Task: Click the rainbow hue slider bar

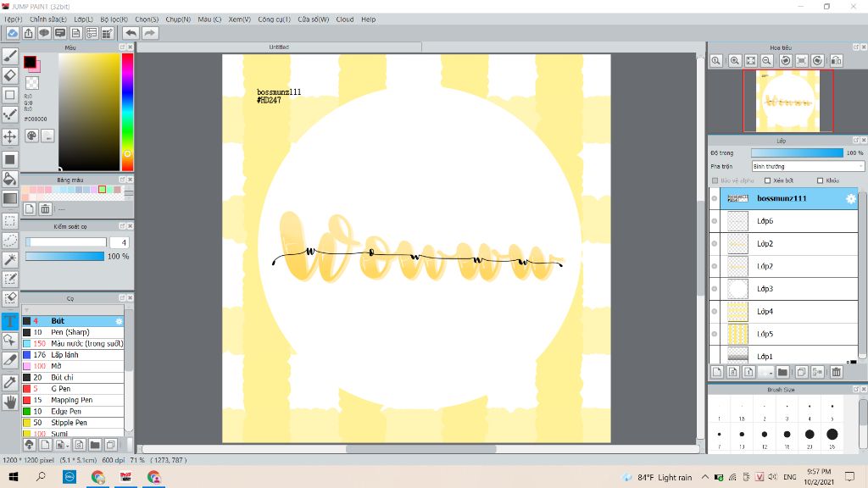Action: (127, 113)
